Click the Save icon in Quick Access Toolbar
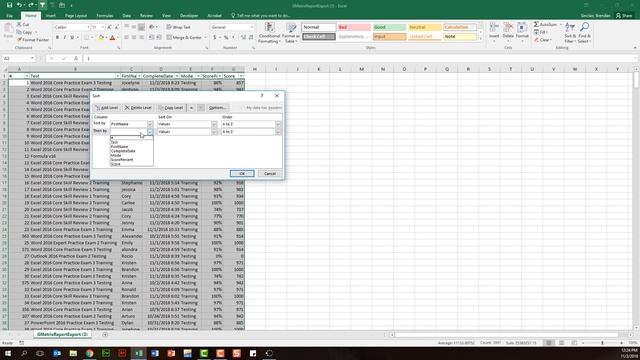The image size is (640, 360). coord(9,5)
